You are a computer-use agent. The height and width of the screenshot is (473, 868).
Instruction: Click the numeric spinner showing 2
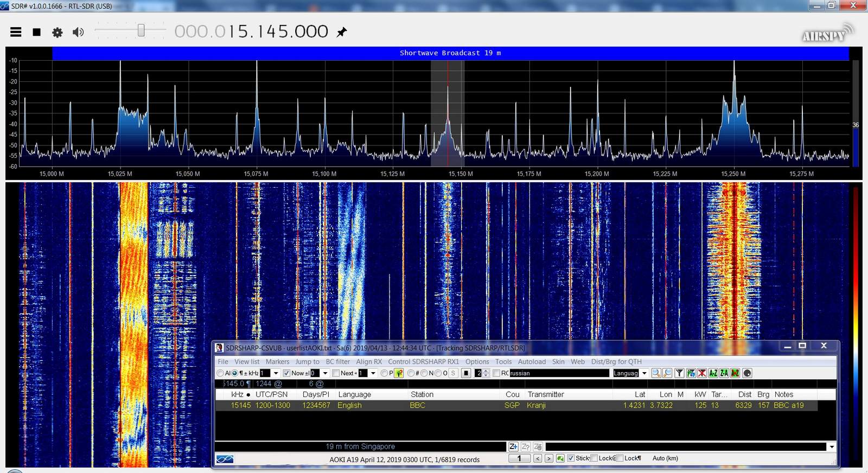tap(482, 373)
